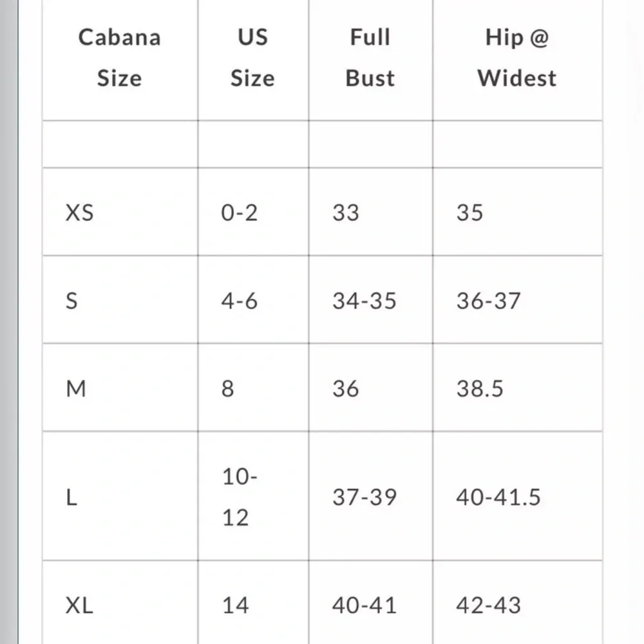Select the Hip @ Widest header cell
Viewport: 644px width, 644px height.
coord(516,57)
